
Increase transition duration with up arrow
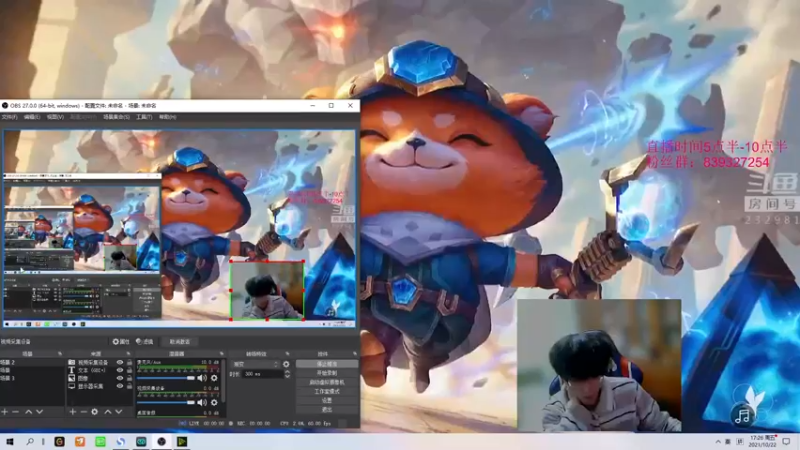pos(287,372)
